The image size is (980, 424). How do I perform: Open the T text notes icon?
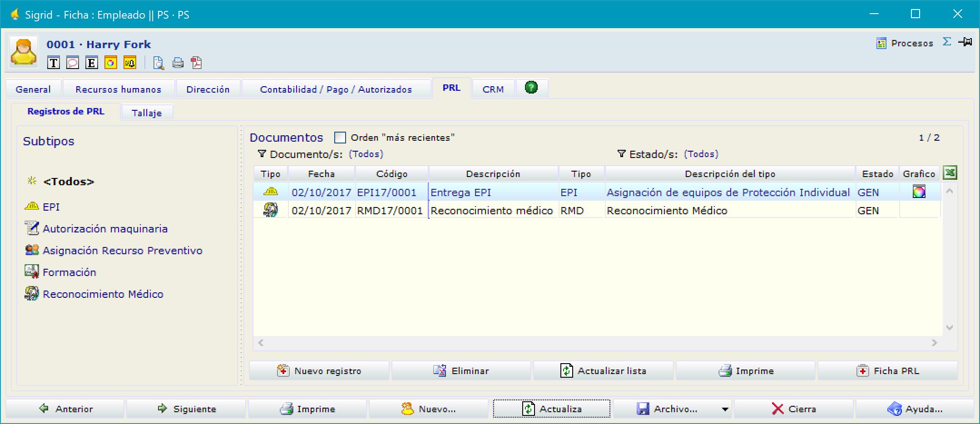point(53,63)
